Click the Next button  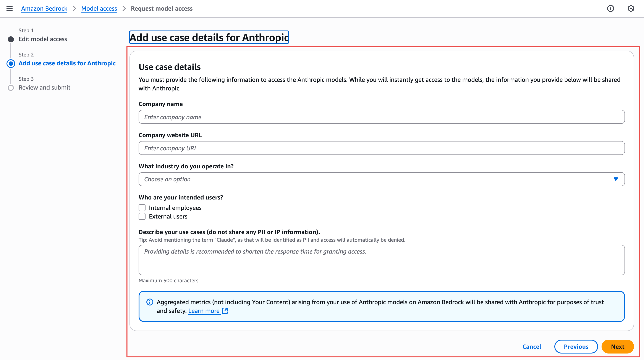click(618, 347)
